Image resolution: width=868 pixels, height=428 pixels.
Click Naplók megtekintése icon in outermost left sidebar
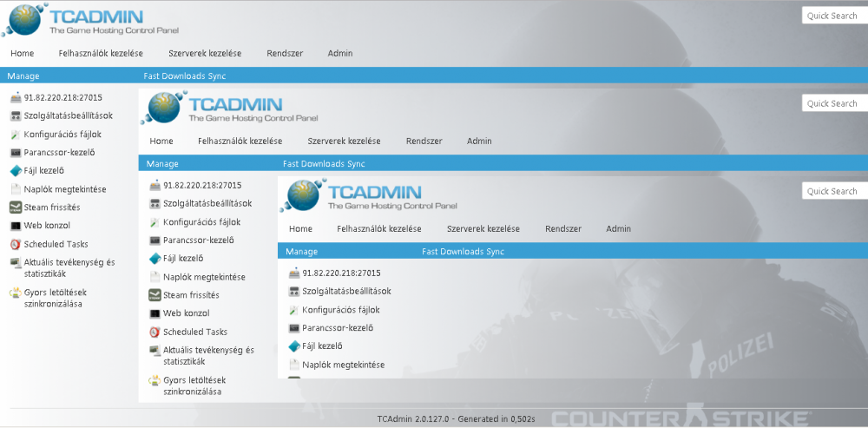coord(16,189)
